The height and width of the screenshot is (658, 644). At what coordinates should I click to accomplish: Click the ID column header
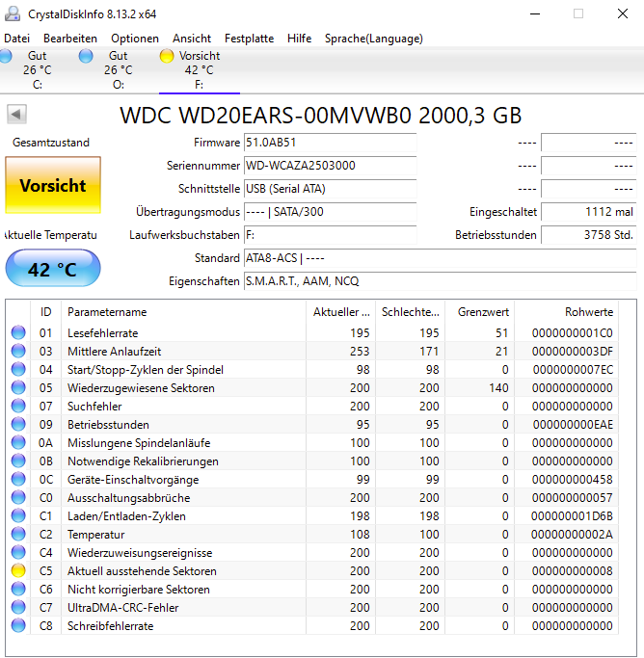[x=45, y=312]
